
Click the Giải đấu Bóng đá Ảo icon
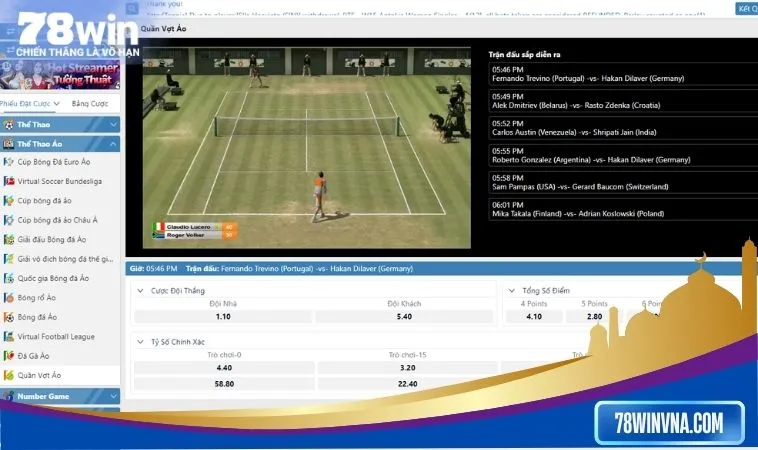click(9, 240)
